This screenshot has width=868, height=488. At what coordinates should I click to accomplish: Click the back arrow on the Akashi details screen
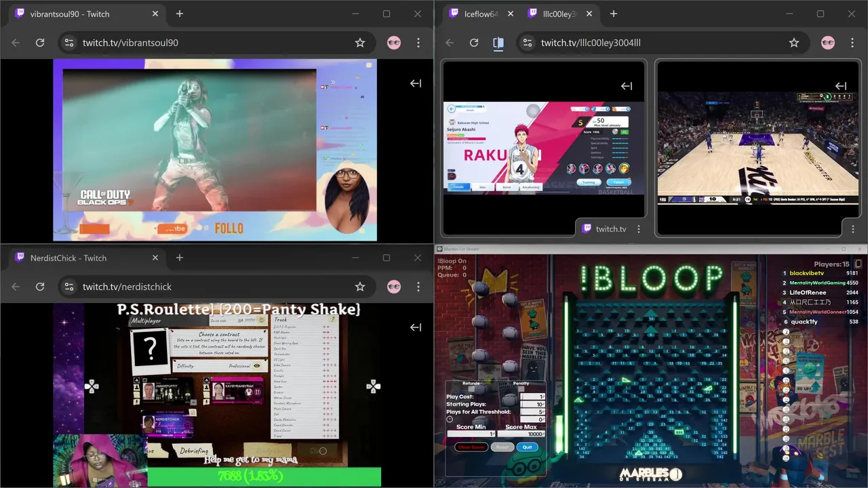(451, 108)
